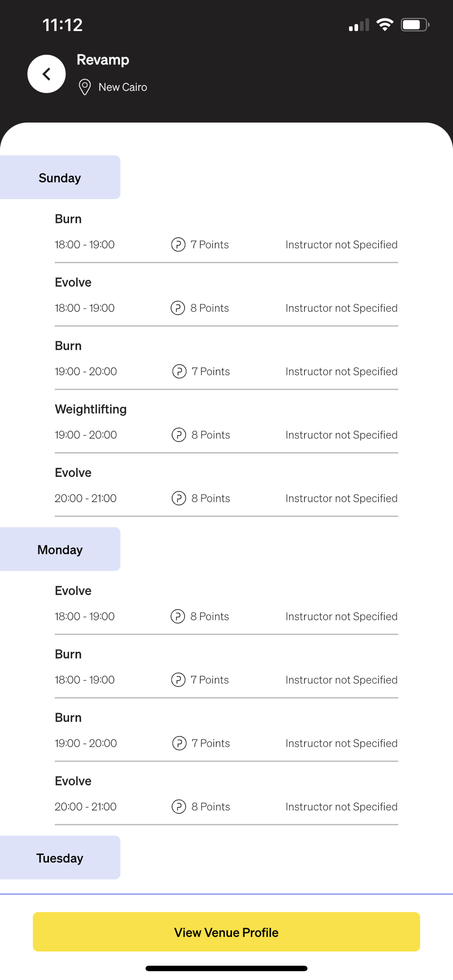453x980 pixels.
Task: Tap the New Cairo location pin icon
Action: (x=85, y=87)
